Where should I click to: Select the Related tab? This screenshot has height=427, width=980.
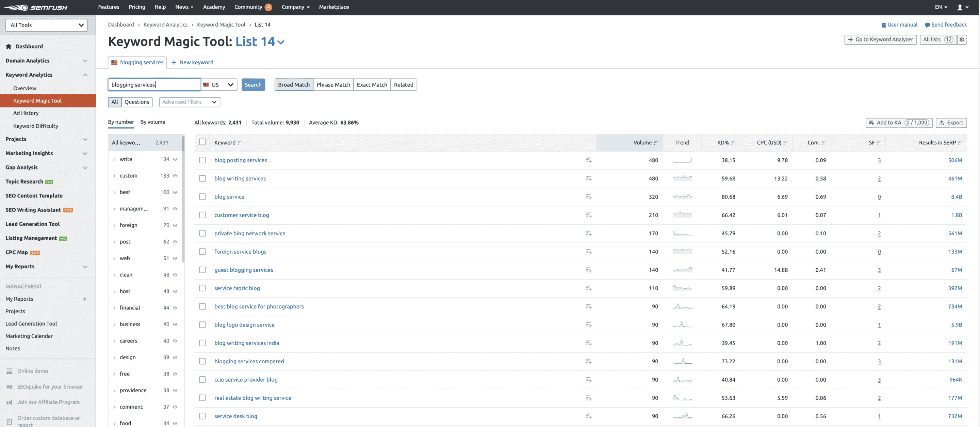click(x=403, y=84)
